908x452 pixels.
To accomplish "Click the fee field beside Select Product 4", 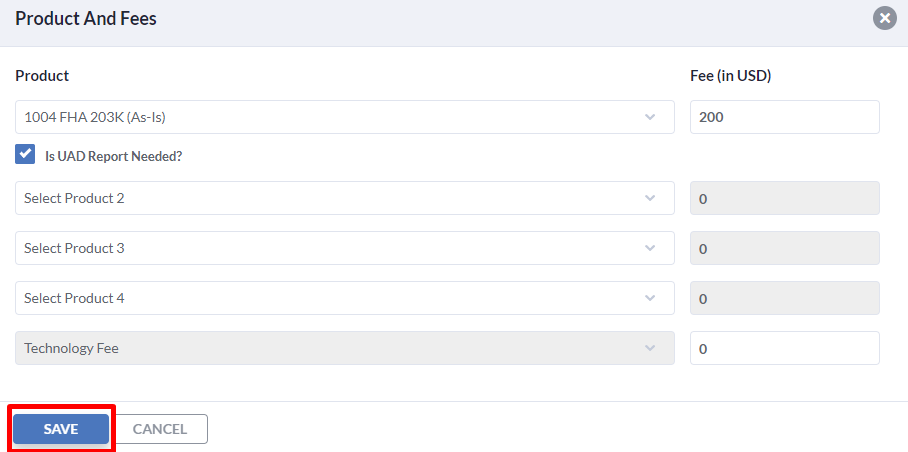I will pos(785,298).
